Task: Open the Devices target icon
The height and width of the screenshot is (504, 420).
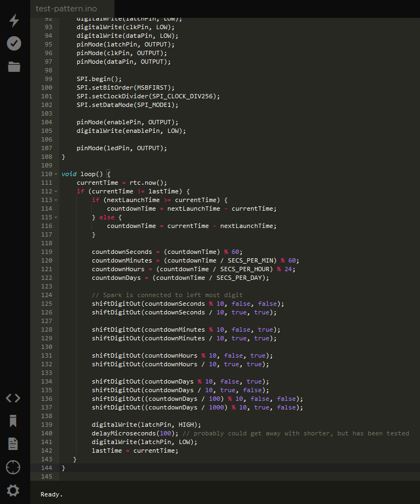Action: [x=13, y=467]
